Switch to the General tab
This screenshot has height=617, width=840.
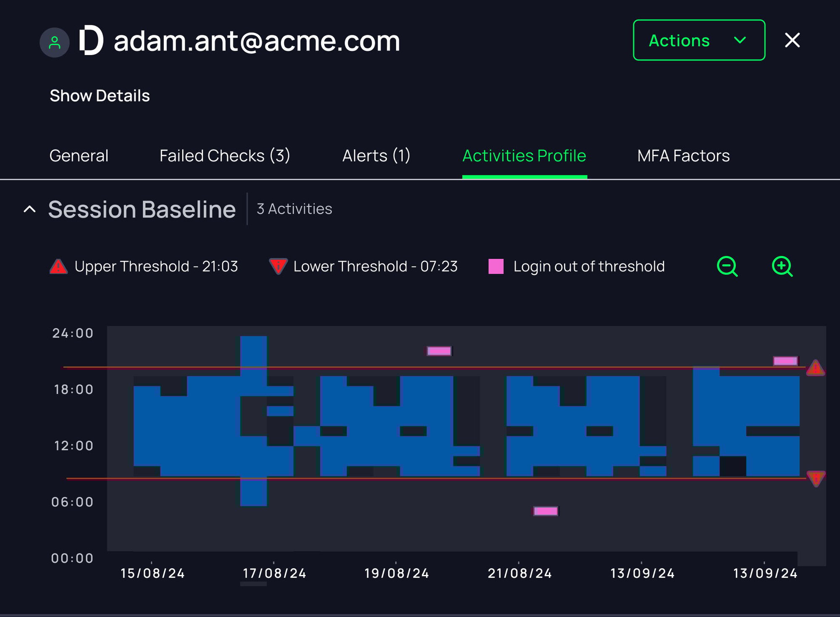point(79,156)
